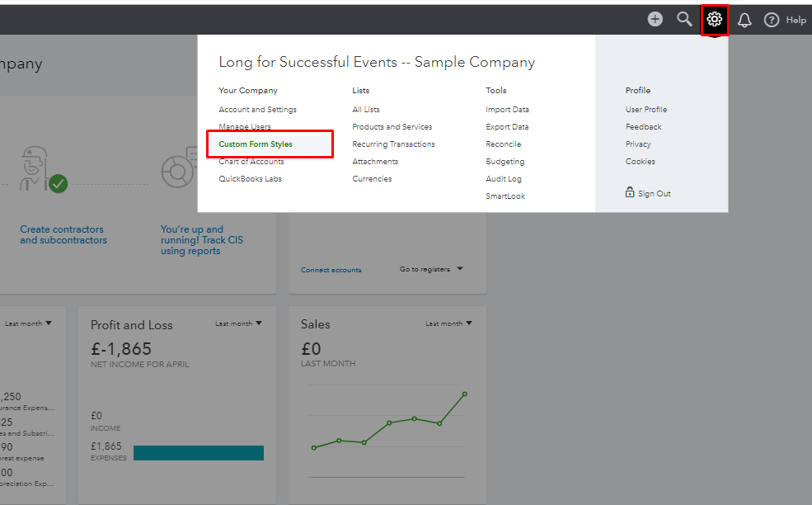Click the teal Expenses bar
This screenshot has width=812, height=505.
pos(198,452)
